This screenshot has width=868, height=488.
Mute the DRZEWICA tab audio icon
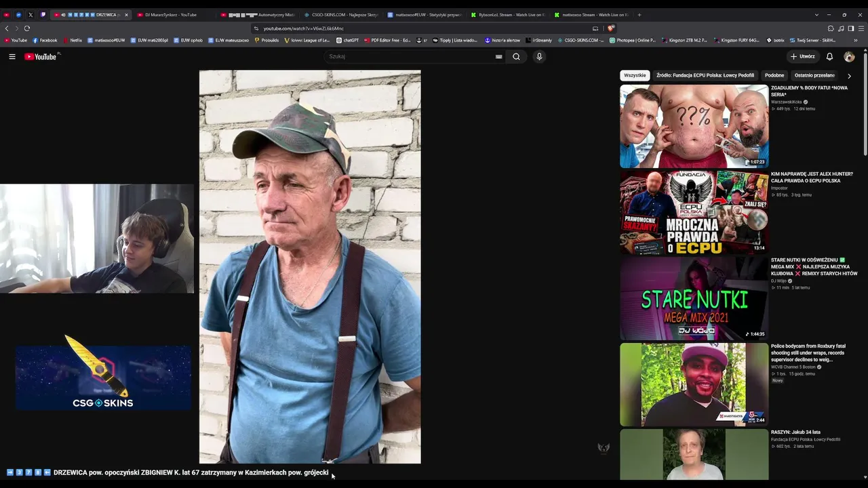tap(63, 15)
